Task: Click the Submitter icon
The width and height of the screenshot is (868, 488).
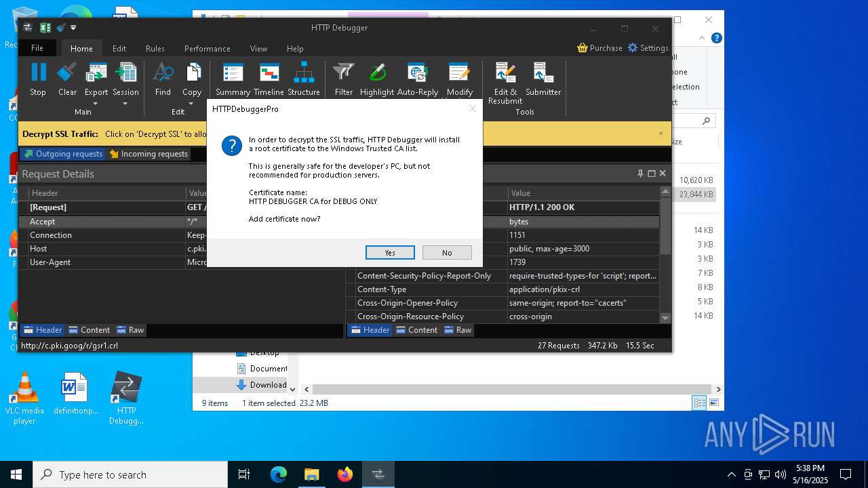Action: click(543, 73)
